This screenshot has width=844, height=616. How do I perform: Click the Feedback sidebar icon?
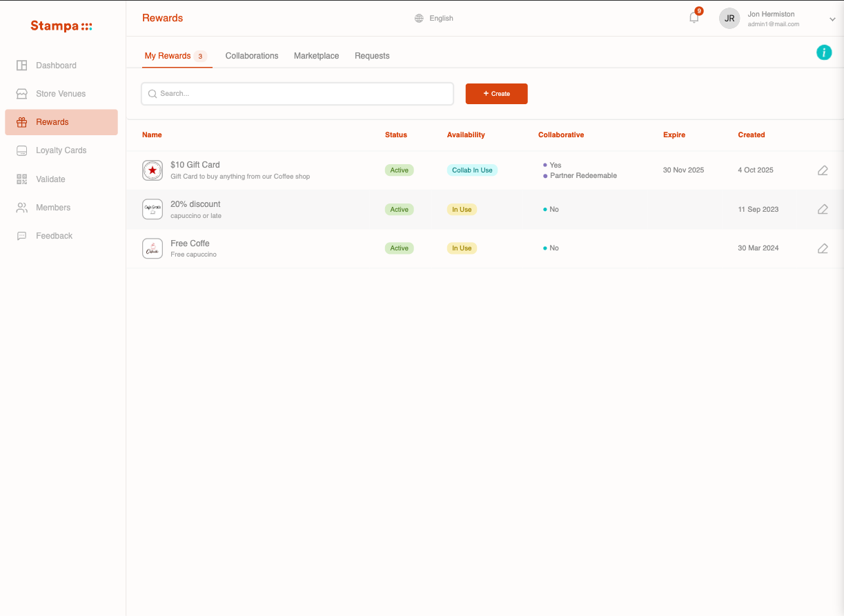tap(21, 235)
